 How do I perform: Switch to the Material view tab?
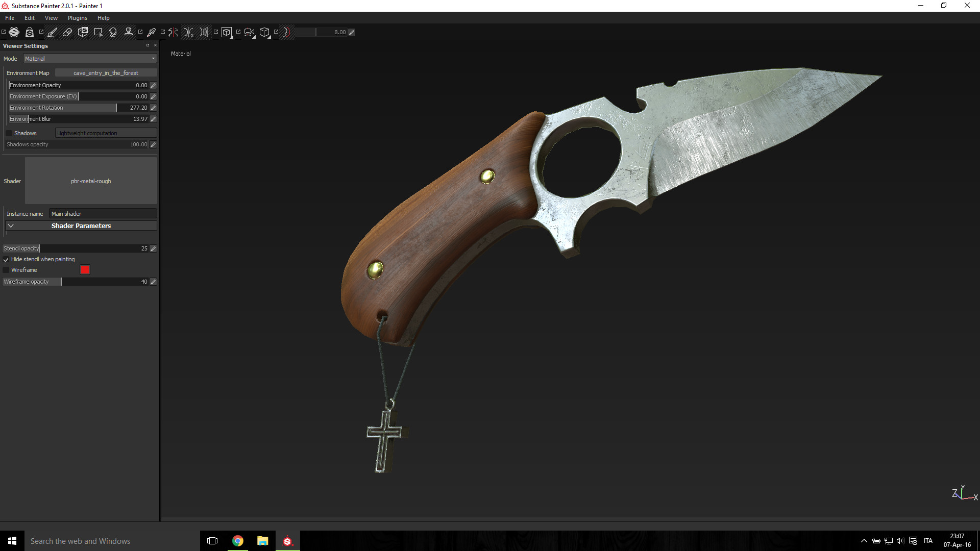coord(180,53)
